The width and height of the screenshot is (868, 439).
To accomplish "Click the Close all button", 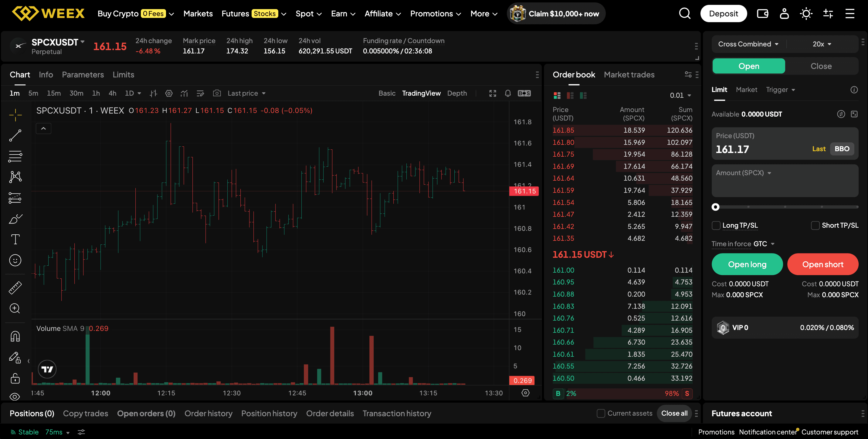I will (x=674, y=413).
